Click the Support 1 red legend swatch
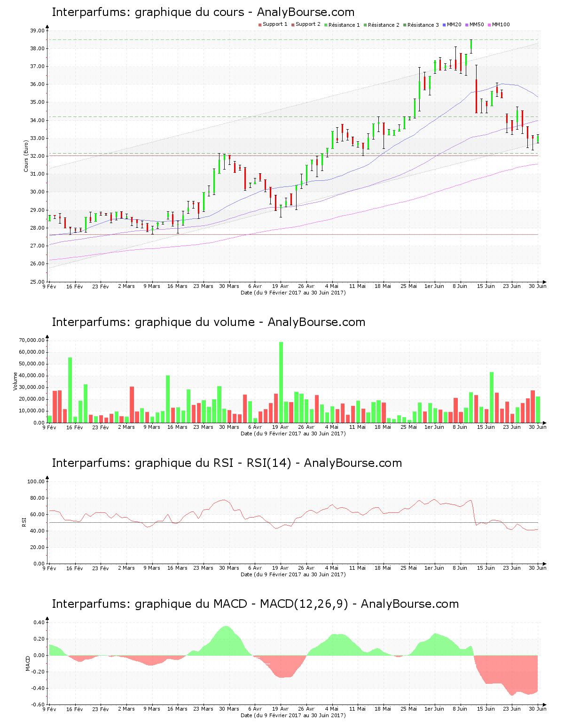The height and width of the screenshot is (728, 564). [260, 24]
